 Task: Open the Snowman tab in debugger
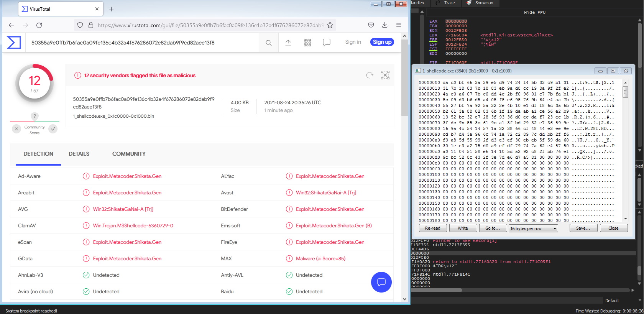pyautogui.click(x=480, y=3)
